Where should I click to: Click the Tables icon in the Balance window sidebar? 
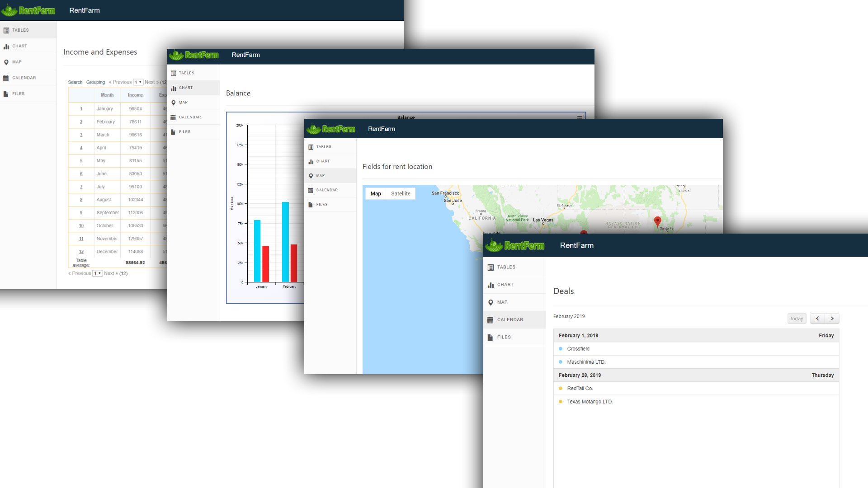point(173,73)
